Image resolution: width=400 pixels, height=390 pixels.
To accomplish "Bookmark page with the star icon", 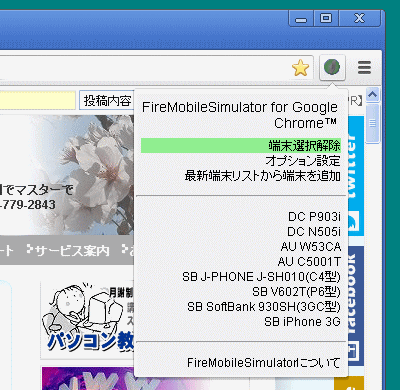I will [x=300, y=68].
